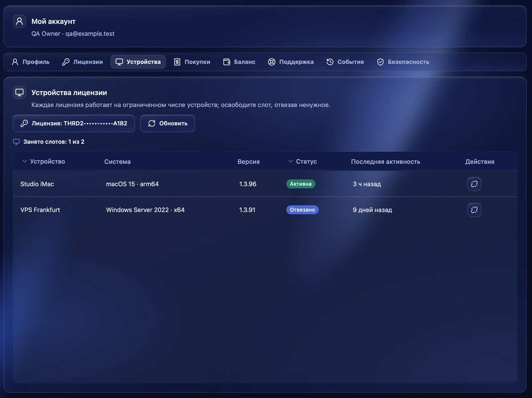The width and height of the screenshot is (532, 398).
Task: Click the qa@example.test account email
Action: (x=90, y=34)
